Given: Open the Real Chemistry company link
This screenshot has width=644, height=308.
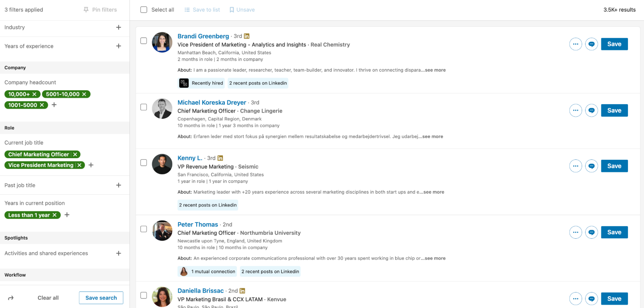Looking at the screenshot, I should click(330, 45).
